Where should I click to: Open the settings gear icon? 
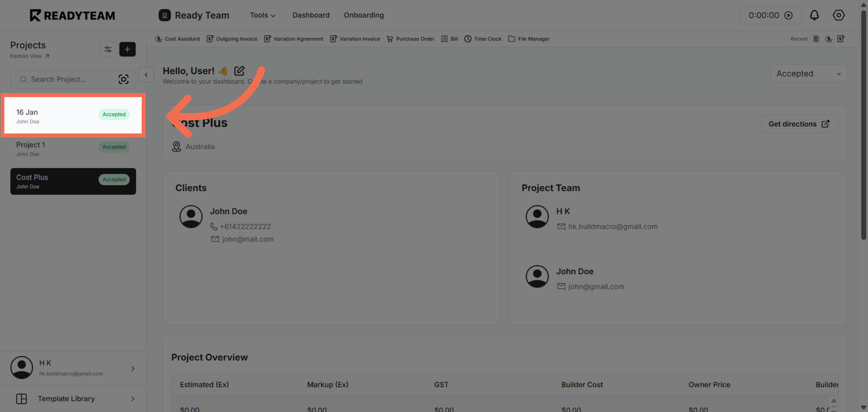838,15
